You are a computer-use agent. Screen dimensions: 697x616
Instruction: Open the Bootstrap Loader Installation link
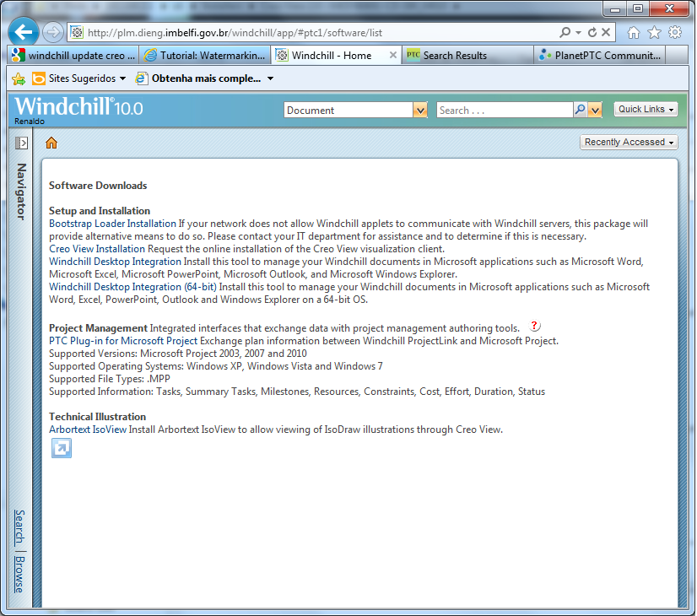[112, 224]
